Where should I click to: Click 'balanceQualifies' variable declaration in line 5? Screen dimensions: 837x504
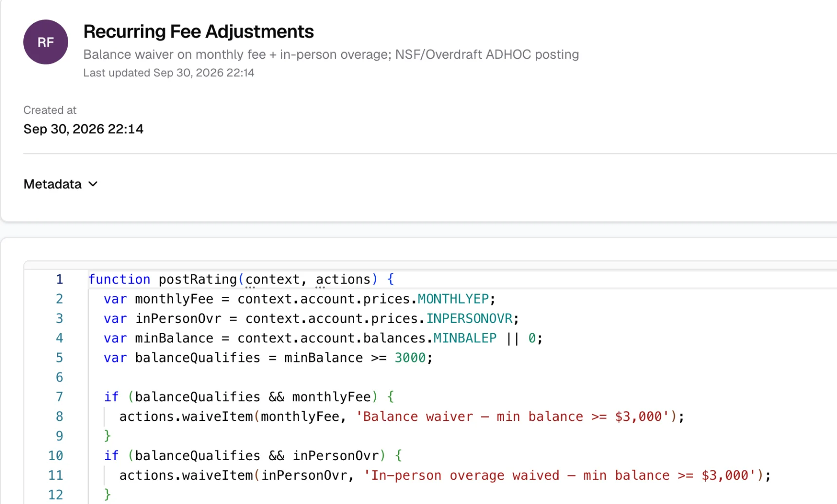[x=198, y=358]
